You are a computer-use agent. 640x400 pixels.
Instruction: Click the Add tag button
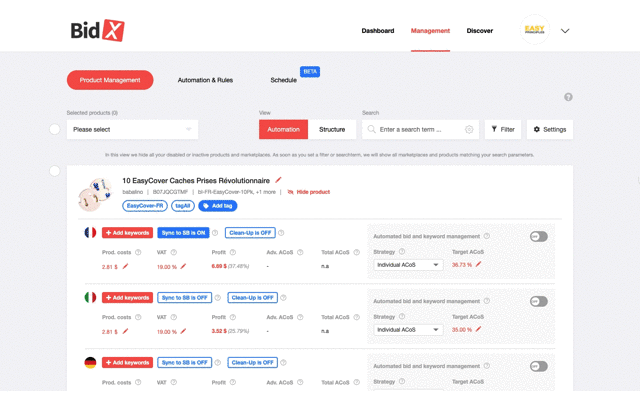[218, 206]
